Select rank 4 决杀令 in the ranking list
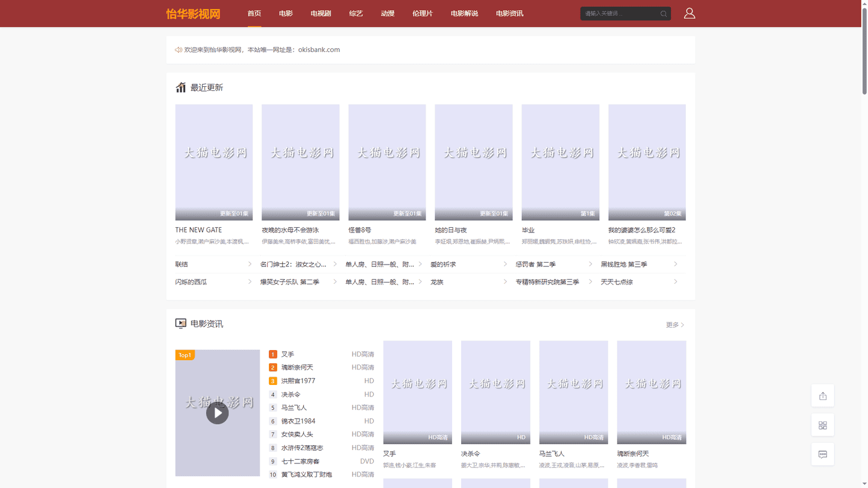The height and width of the screenshot is (488, 868). coord(321,395)
